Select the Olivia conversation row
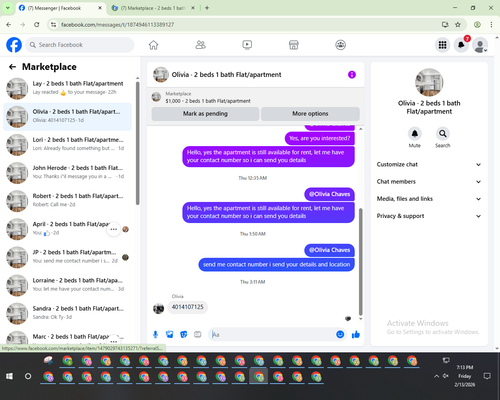The width and height of the screenshot is (500, 400). click(x=67, y=116)
